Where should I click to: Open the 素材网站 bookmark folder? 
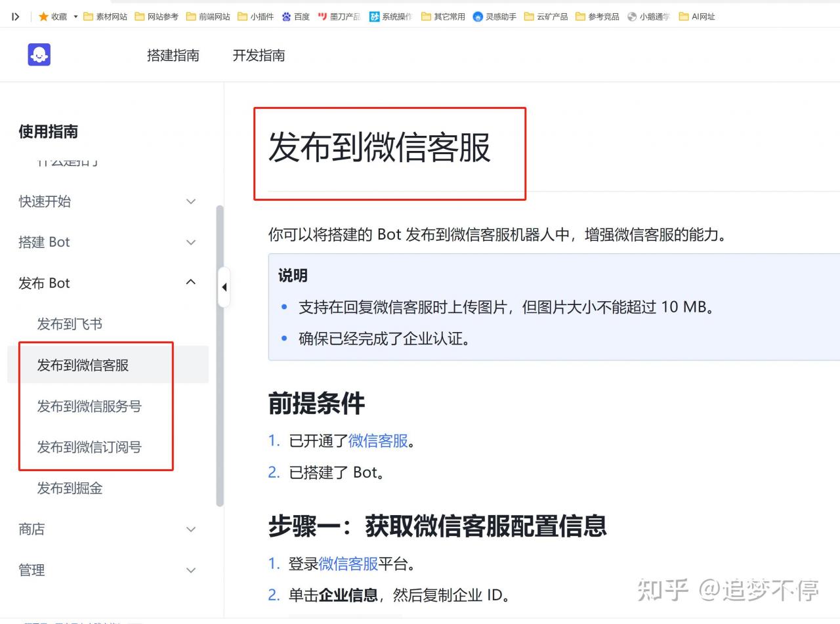[x=106, y=16]
